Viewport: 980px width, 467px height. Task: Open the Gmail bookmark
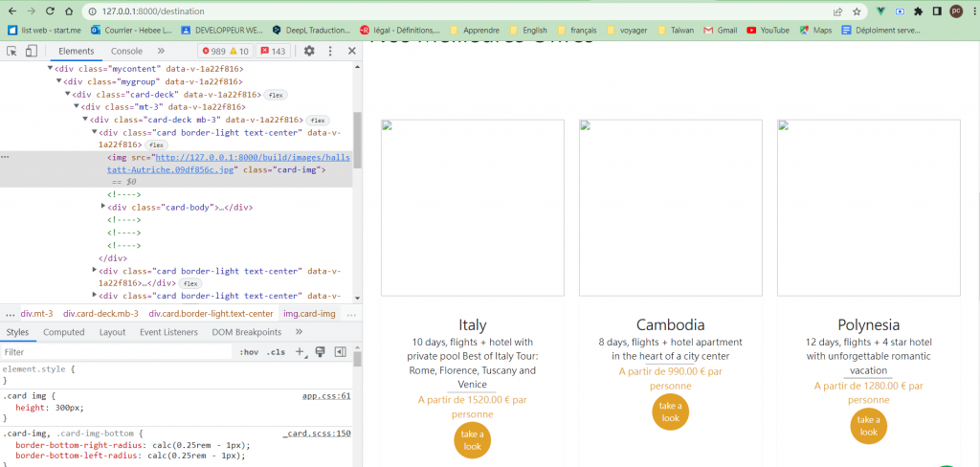(x=721, y=30)
